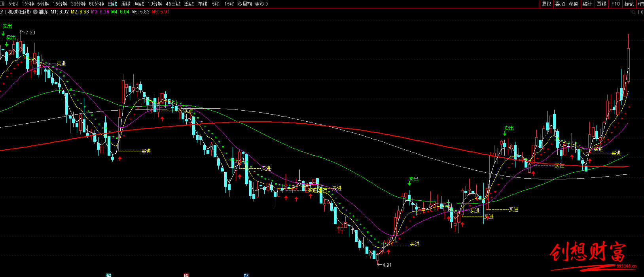644x277 pixels.
Task: Open the 多股 multi-stock view
Action: pyautogui.click(x=574, y=4)
